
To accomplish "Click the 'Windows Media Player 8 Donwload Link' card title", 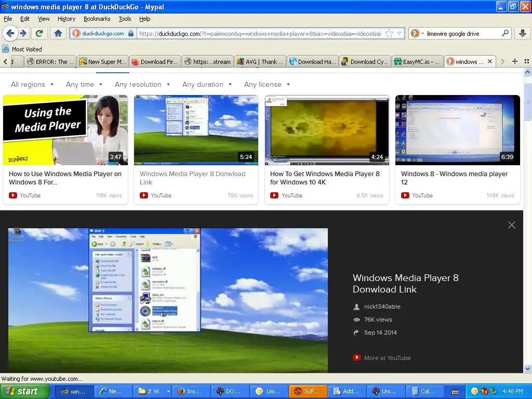I will [x=192, y=178].
